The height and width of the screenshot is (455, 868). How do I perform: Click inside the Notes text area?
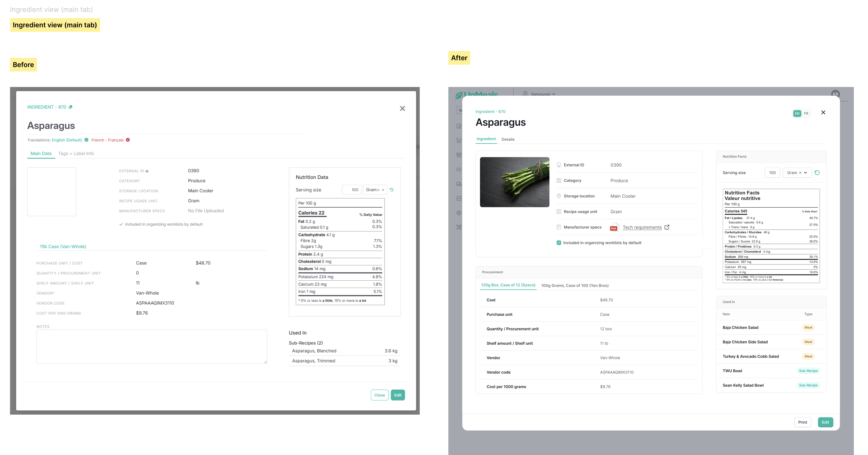(152, 347)
